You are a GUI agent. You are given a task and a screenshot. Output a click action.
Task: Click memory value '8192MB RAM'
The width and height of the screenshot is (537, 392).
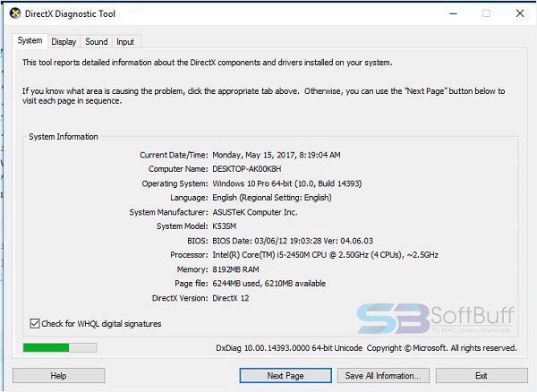click(x=235, y=269)
